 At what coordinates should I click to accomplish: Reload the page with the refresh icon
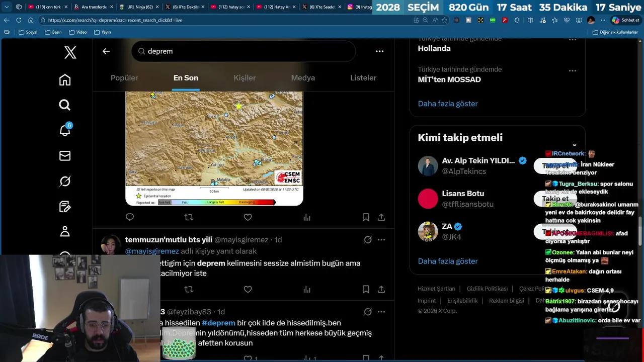click(19, 20)
